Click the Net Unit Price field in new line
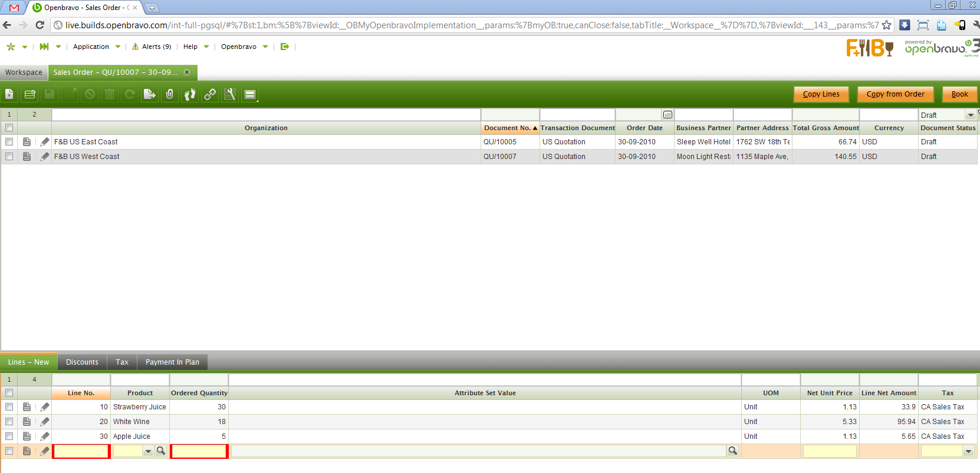 click(830, 451)
